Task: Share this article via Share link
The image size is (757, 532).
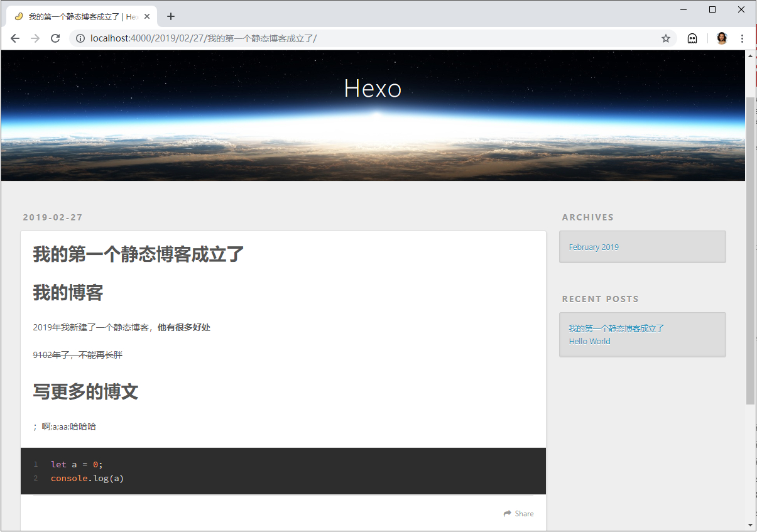Action: (518, 514)
